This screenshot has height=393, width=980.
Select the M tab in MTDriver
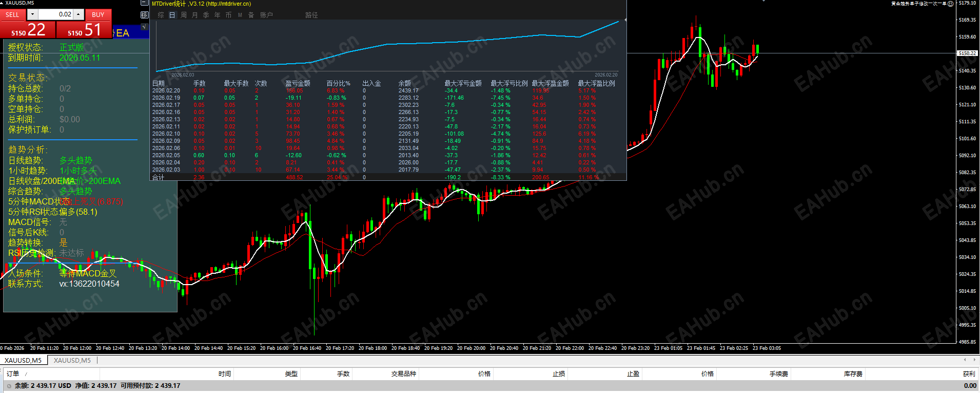(x=240, y=15)
